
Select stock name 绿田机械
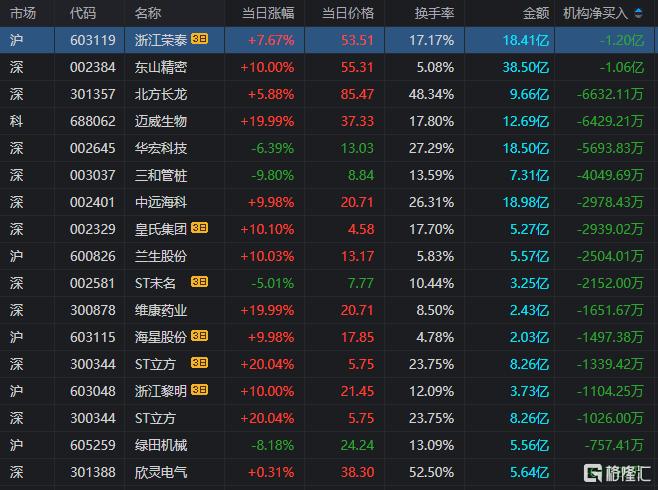point(161,445)
